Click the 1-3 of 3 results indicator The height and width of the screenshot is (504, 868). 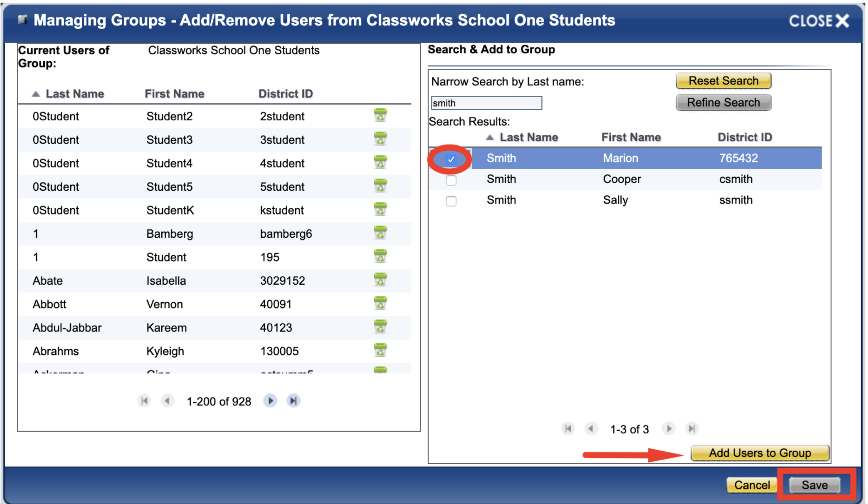629,430
